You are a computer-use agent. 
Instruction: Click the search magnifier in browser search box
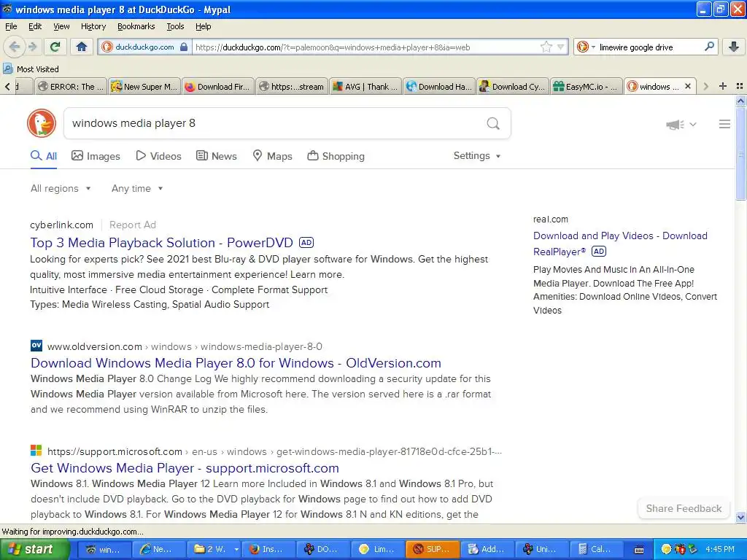pos(709,47)
